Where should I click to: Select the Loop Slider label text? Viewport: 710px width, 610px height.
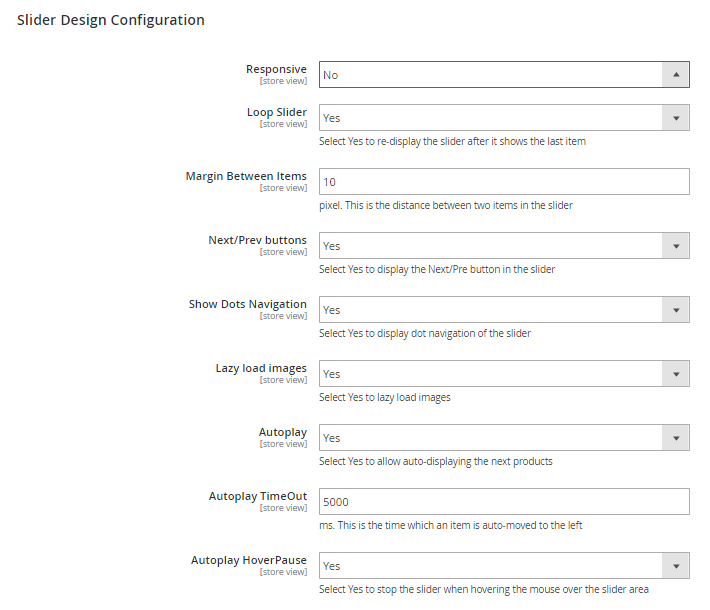click(276, 112)
